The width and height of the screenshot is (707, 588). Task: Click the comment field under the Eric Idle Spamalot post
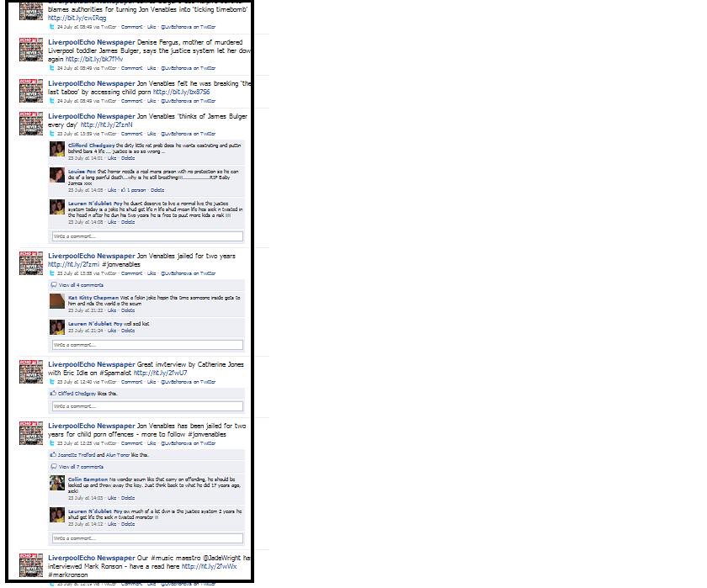(x=147, y=406)
